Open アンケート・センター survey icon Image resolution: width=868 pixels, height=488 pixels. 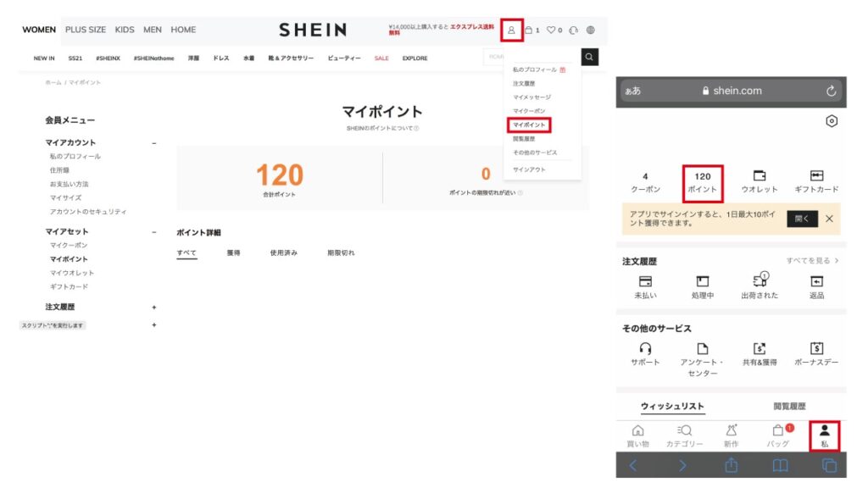[x=703, y=348]
